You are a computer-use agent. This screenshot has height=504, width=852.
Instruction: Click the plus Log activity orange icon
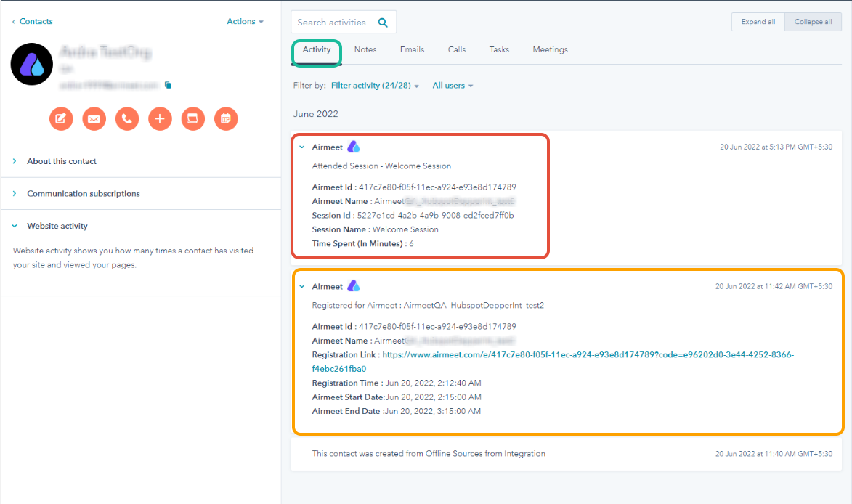coord(160,119)
